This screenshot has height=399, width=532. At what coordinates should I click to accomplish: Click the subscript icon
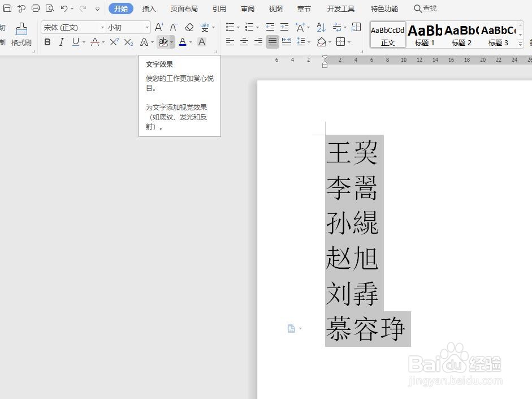(128, 42)
